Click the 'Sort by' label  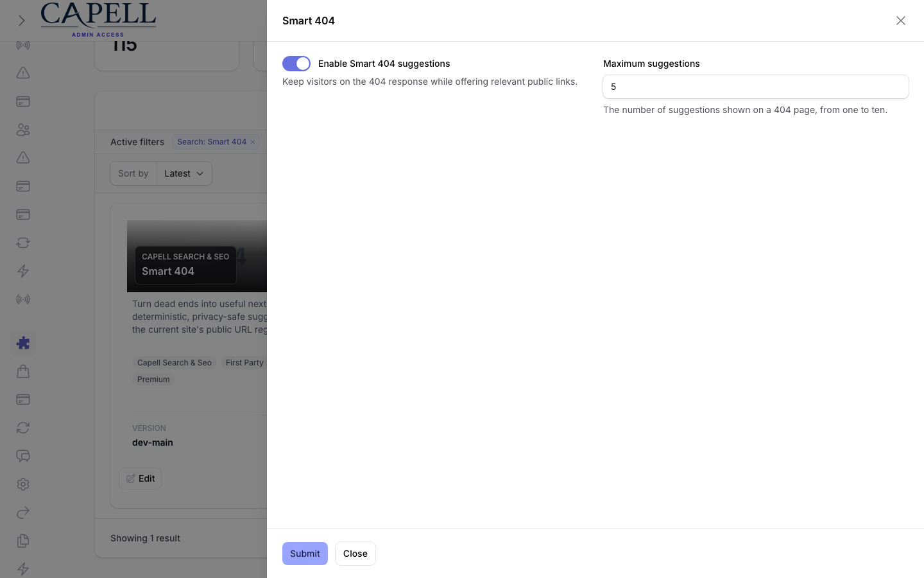pos(133,173)
